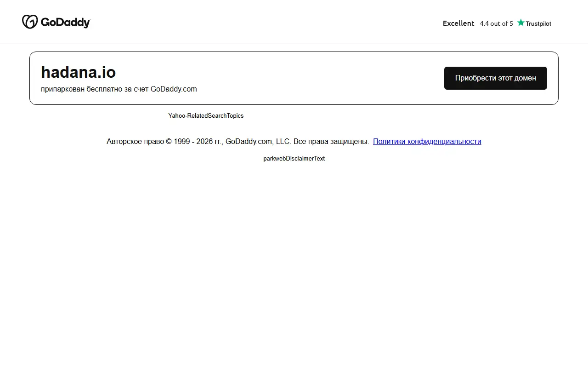
Task: Click the "Yahoo-RelatedSearchTopics" text
Action: [x=206, y=115]
